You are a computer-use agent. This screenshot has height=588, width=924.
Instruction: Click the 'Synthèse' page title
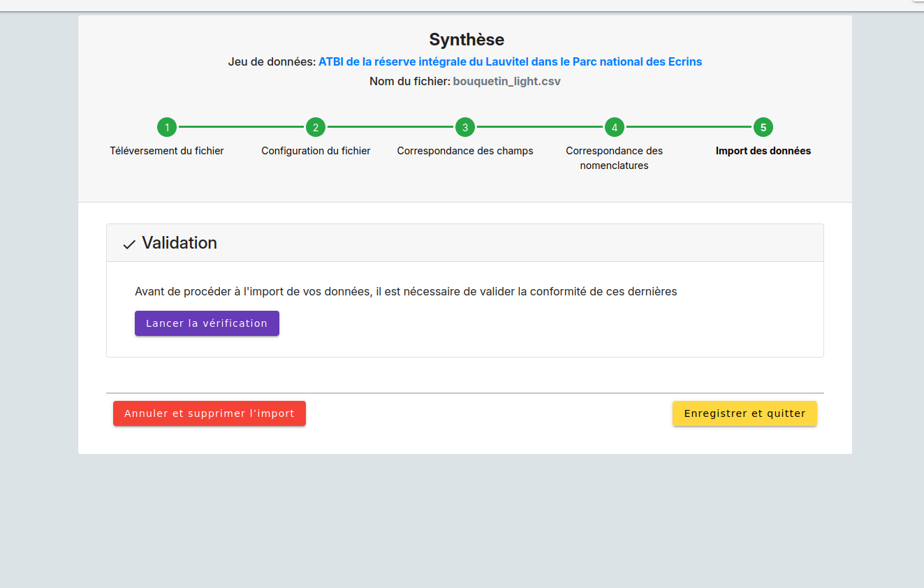click(x=467, y=39)
